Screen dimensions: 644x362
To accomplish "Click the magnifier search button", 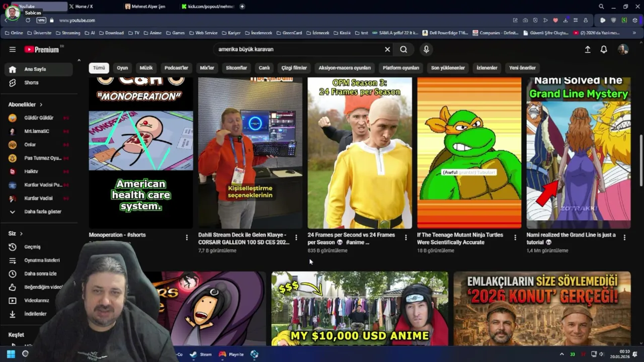I will pyautogui.click(x=404, y=49).
